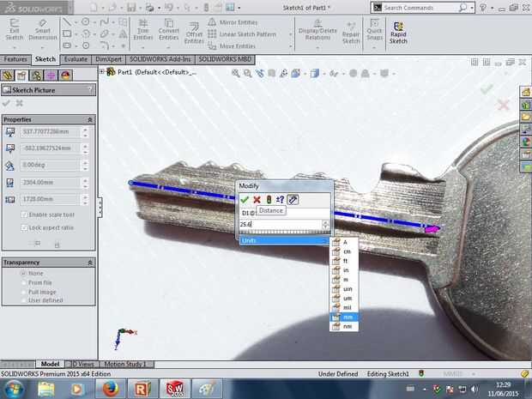Screen dimensions: 532x399
Task: Cancel with red X in Modify dialog
Action: point(257,199)
